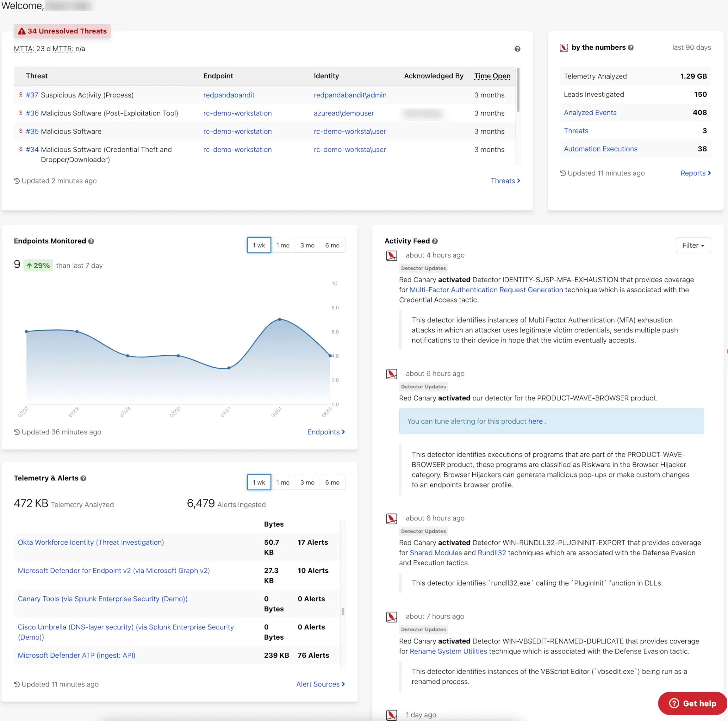Click the history icon next to Updated 2 minutes ago
Viewport: 728px width, 721px height.
(16, 181)
